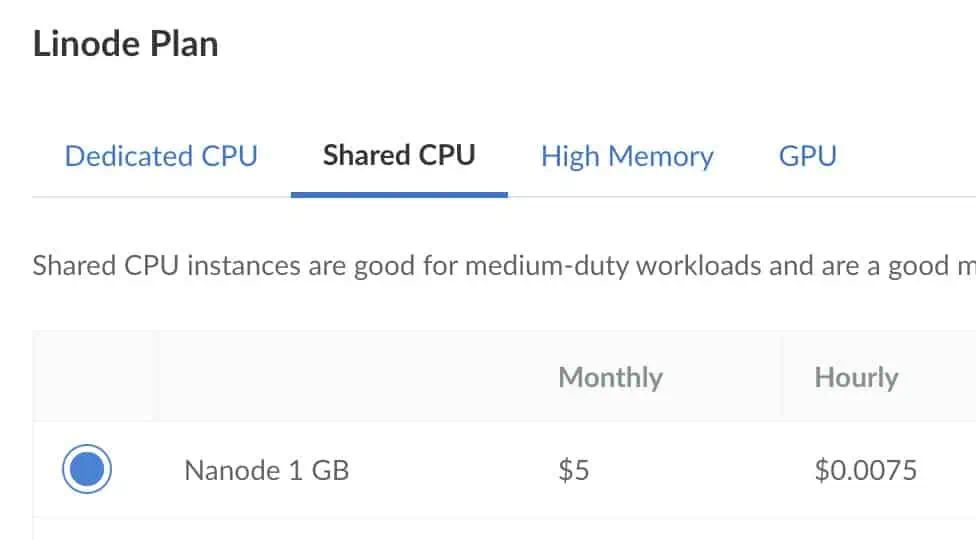Click the $0.0075 hourly price cell
Screen dimensions: 976x540
pos(865,470)
